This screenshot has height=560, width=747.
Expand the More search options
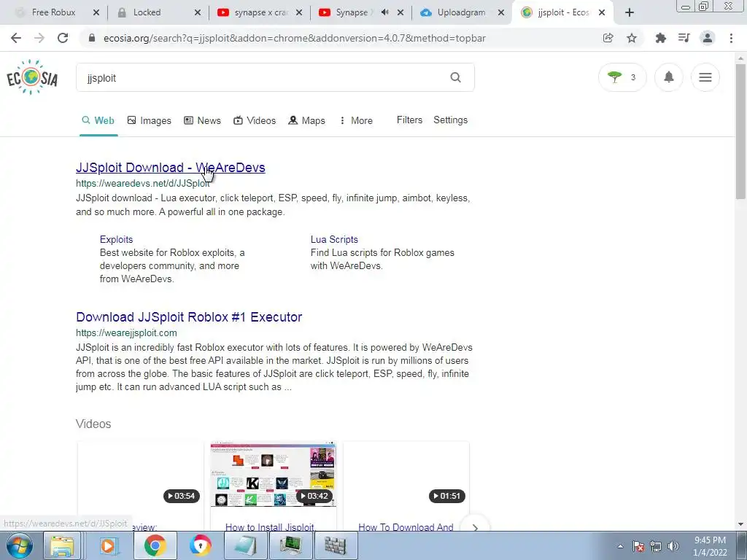pos(356,120)
